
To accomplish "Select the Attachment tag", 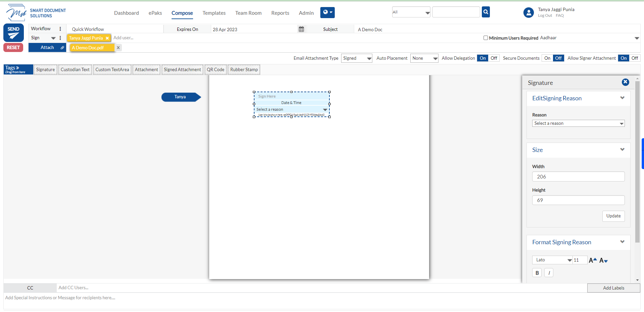I will pos(146,70).
